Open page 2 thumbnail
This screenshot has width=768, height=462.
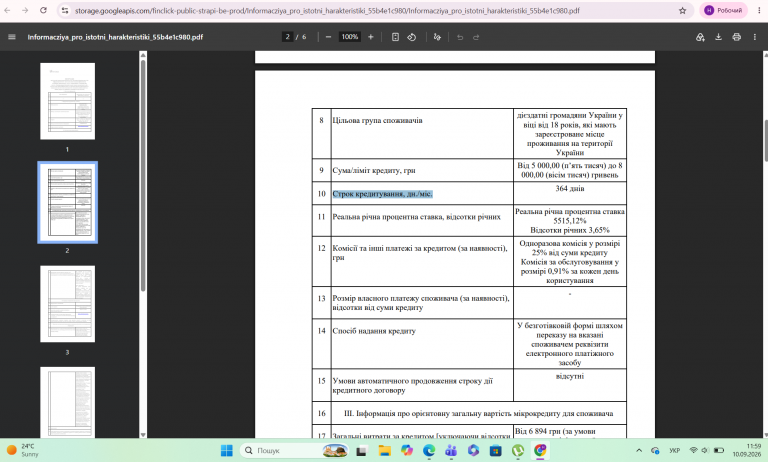click(x=68, y=202)
